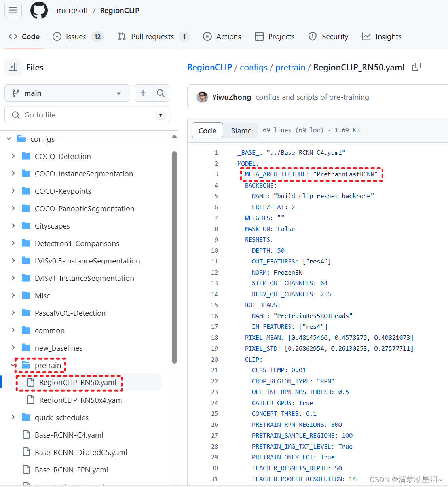Open configs breadcrumb link
448x487 pixels.
tap(254, 67)
